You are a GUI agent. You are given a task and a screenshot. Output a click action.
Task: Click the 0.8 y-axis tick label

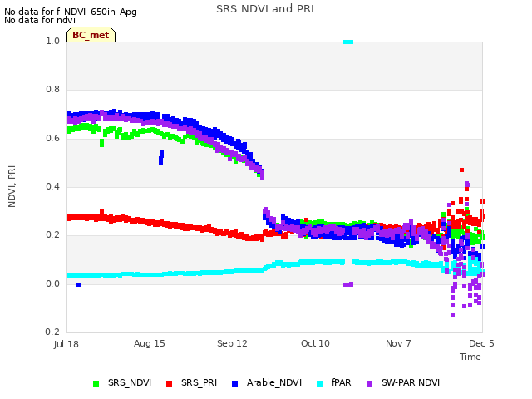52,89
